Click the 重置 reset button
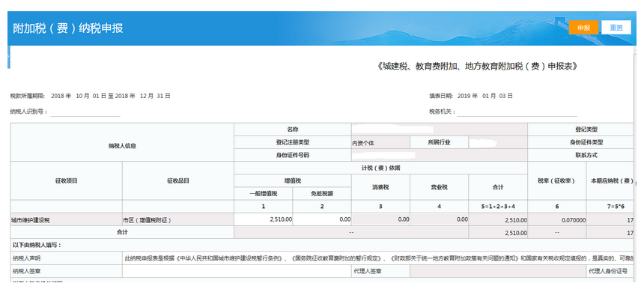This screenshot has width=644, height=295. coord(616,28)
